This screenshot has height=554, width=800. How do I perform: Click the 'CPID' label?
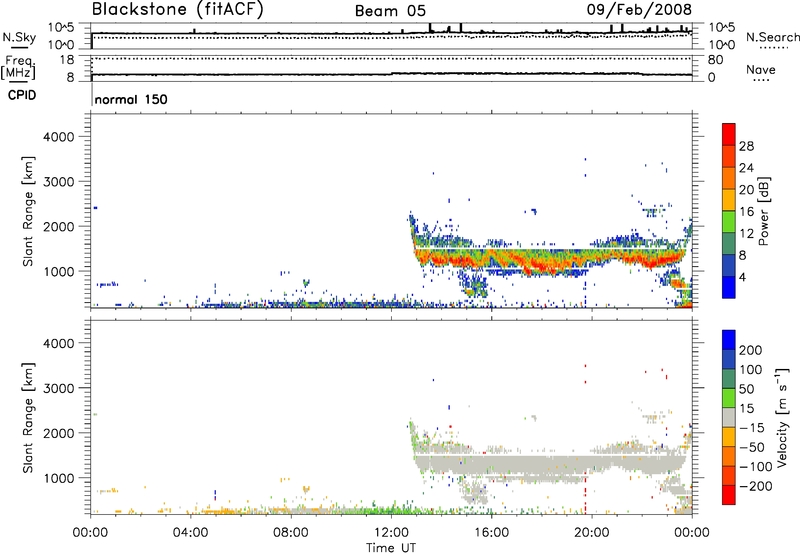(x=22, y=95)
